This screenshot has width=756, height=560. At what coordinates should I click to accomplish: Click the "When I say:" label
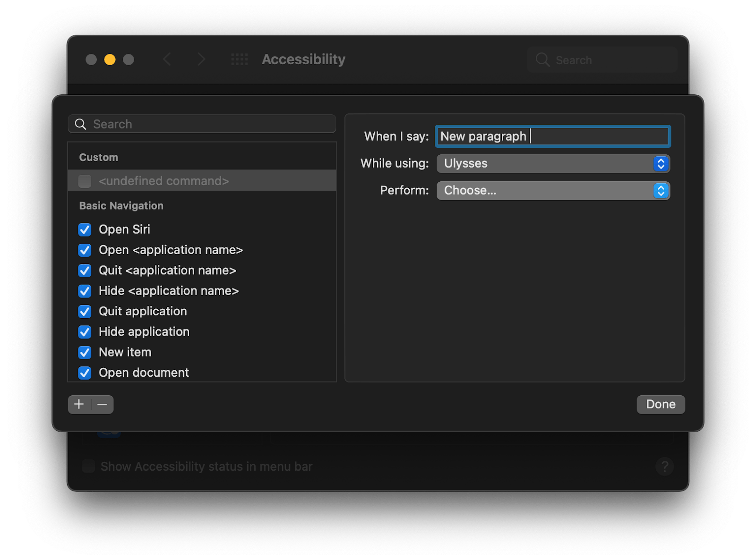tap(396, 136)
